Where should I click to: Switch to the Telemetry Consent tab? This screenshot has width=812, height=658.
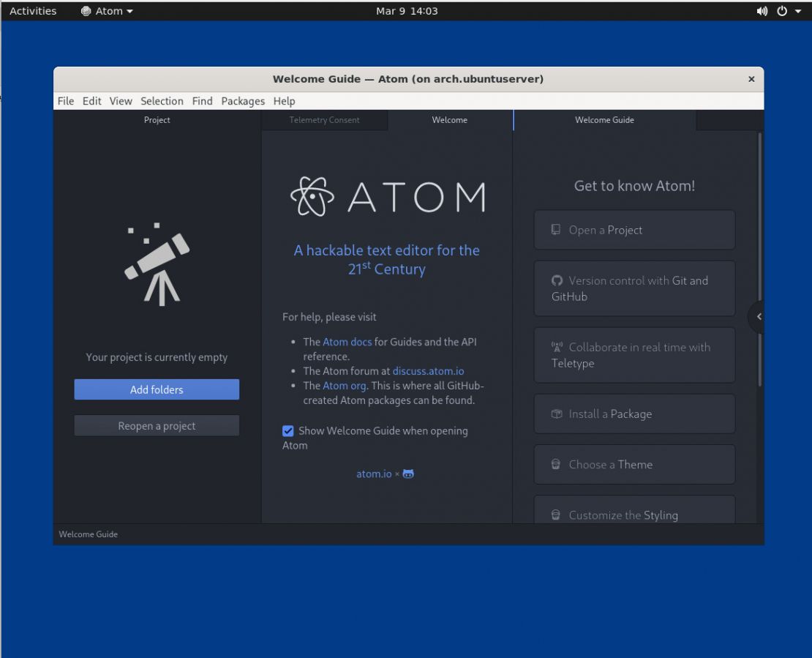click(325, 119)
